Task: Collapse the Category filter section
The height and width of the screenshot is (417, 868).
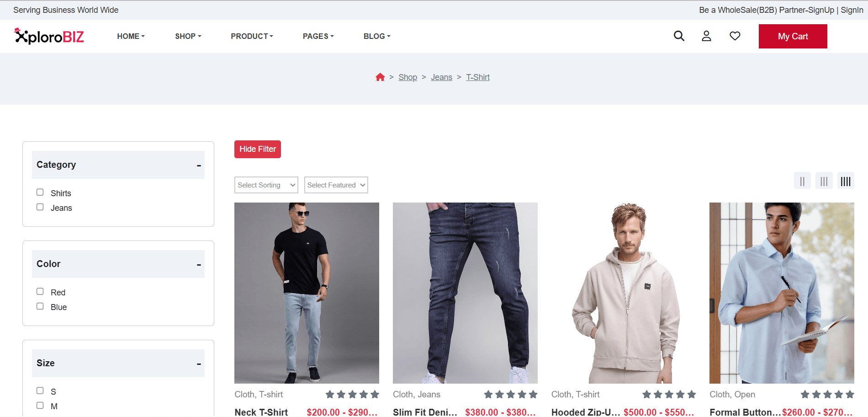Action: click(x=198, y=165)
